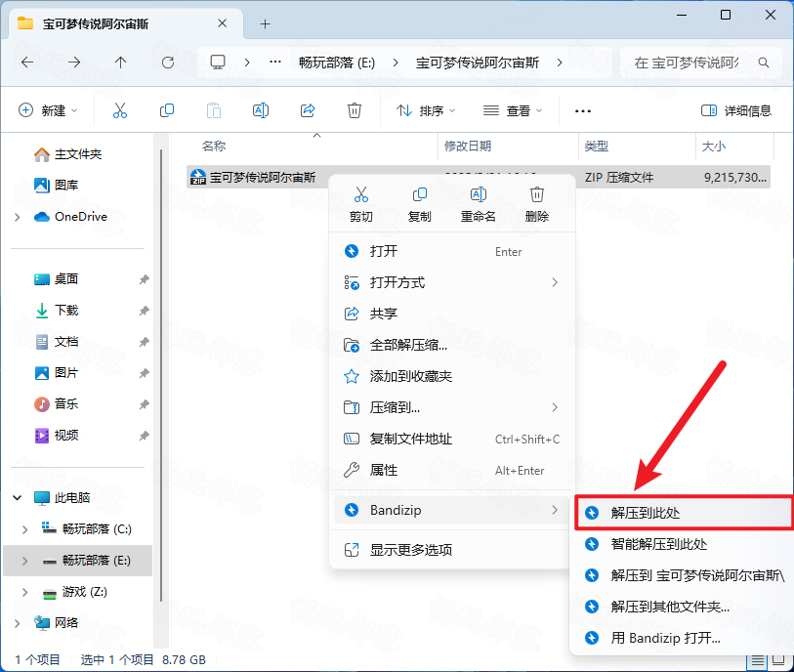Click 复制 in the context menu
The image size is (794, 672).
[x=420, y=204]
